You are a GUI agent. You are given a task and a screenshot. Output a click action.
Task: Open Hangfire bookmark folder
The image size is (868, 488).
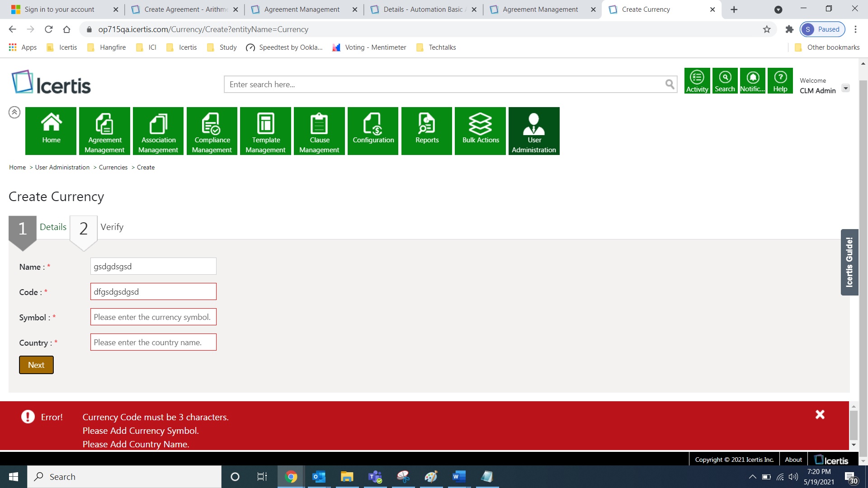coord(107,47)
